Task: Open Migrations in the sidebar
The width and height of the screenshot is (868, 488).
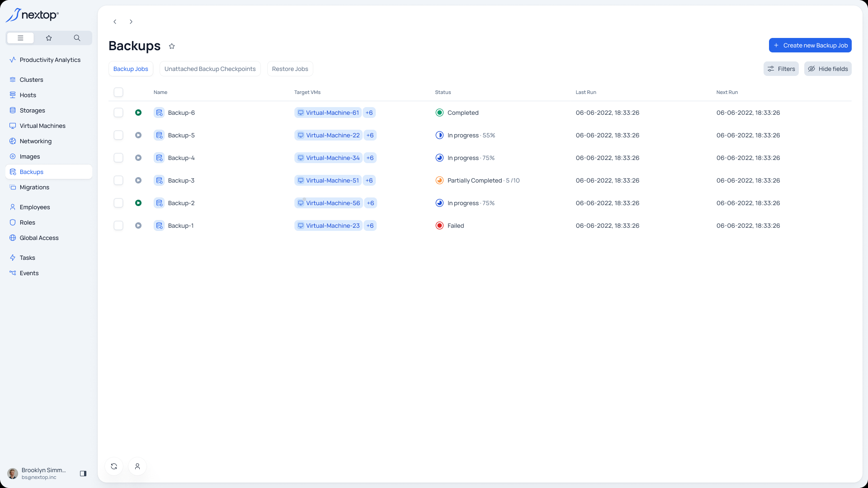Action: tap(34, 187)
